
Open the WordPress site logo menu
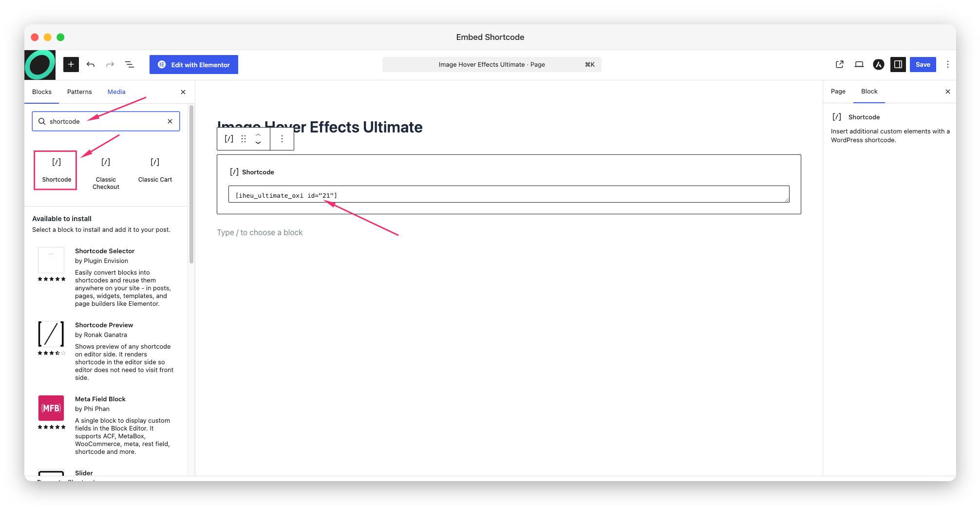click(x=40, y=65)
